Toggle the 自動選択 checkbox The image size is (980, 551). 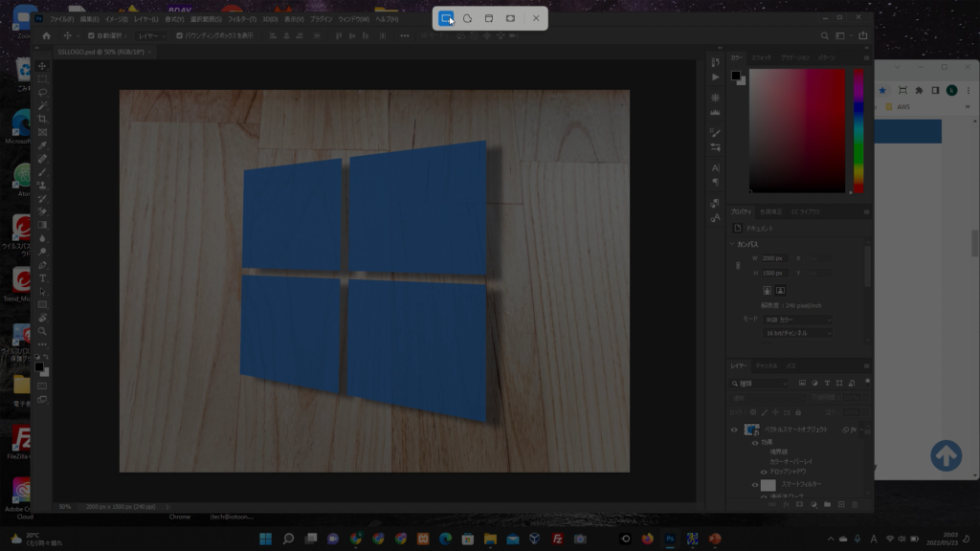[91, 36]
